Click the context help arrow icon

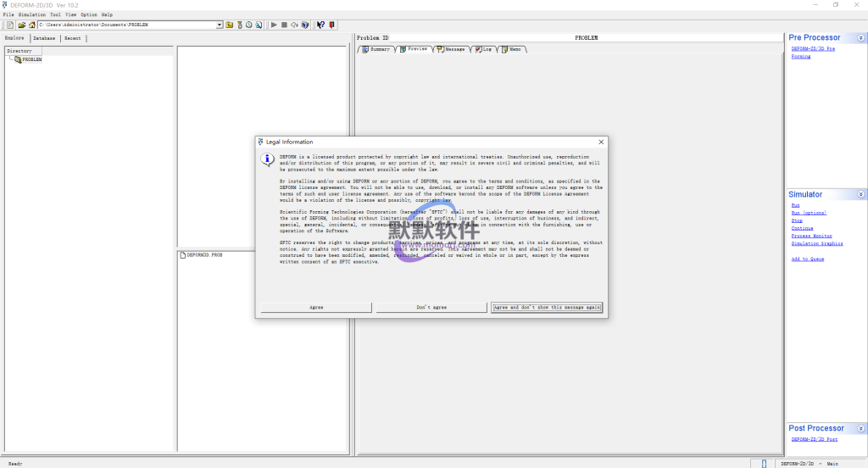[320, 25]
